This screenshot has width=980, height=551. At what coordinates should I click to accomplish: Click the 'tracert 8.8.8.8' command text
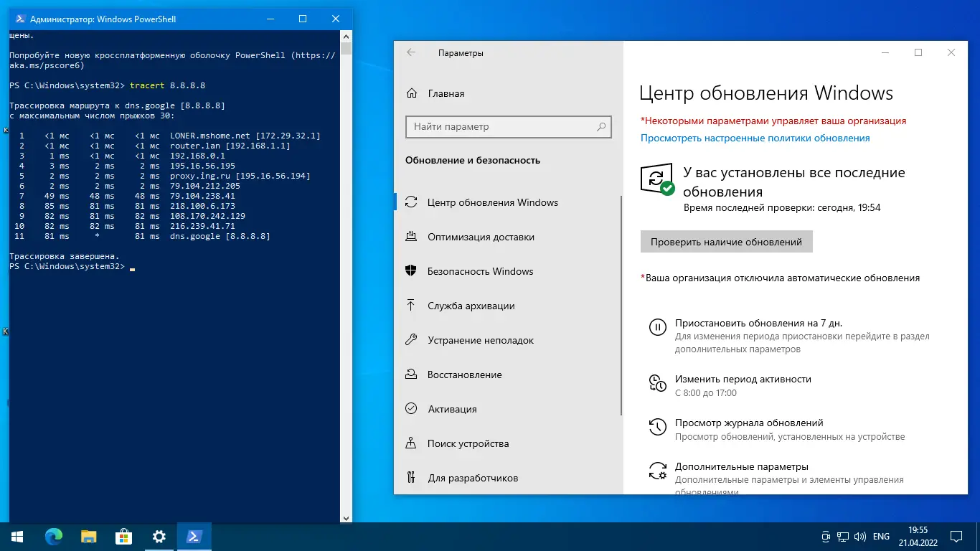[168, 85]
